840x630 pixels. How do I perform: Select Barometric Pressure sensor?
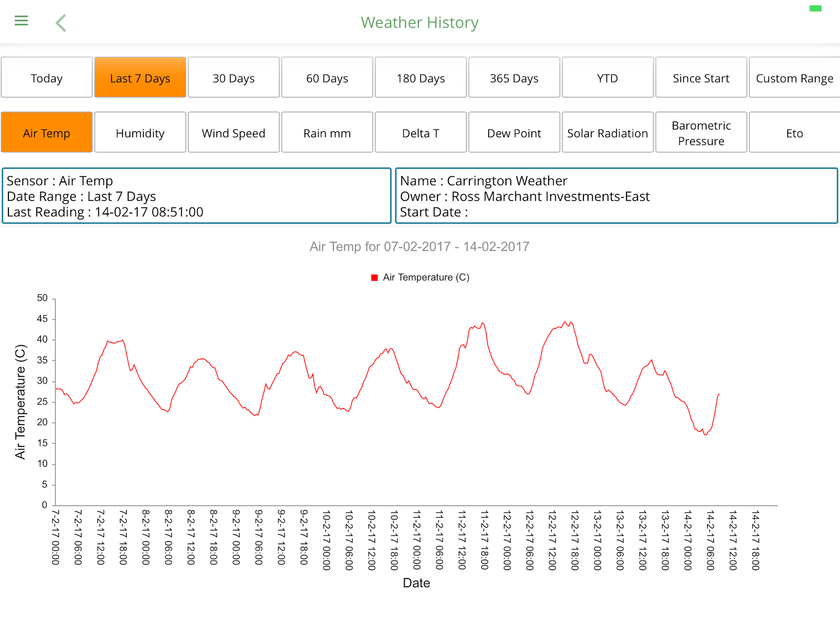[x=701, y=133]
